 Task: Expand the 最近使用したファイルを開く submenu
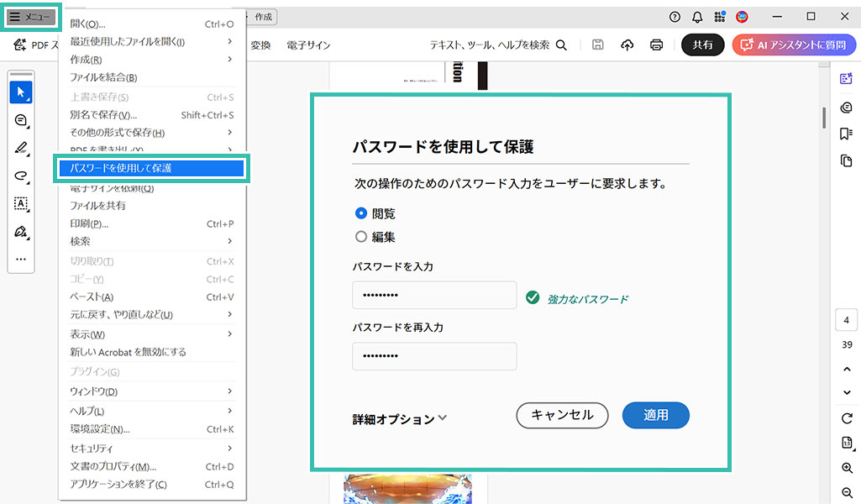151,41
